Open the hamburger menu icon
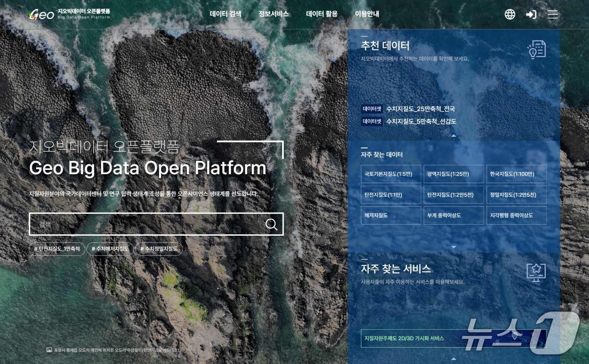 tap(552, 14)
